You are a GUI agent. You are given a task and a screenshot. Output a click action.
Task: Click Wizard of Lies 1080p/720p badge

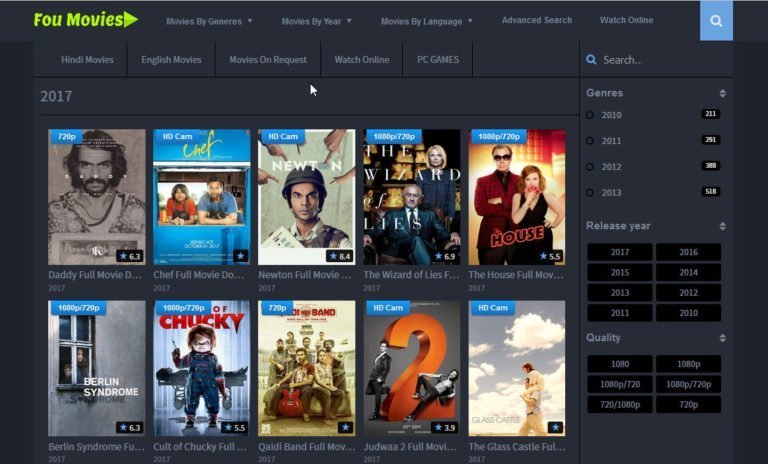[394, 136]
